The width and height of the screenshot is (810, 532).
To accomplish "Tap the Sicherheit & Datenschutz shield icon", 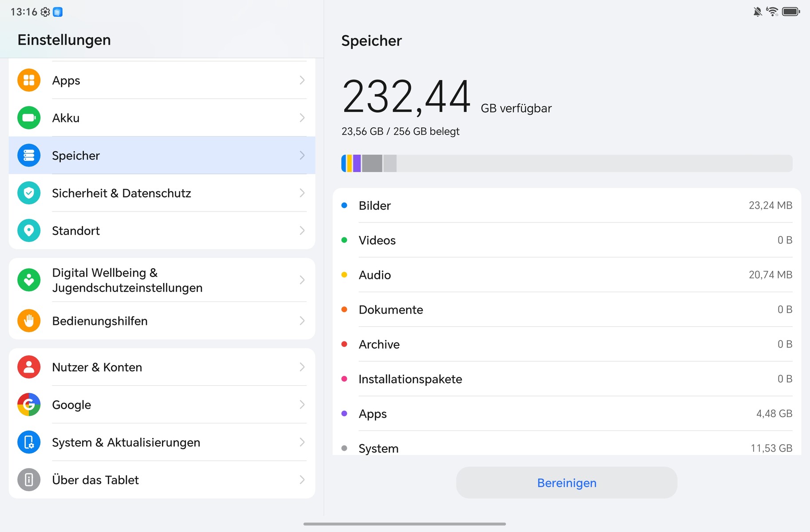I will click(29, 193).
